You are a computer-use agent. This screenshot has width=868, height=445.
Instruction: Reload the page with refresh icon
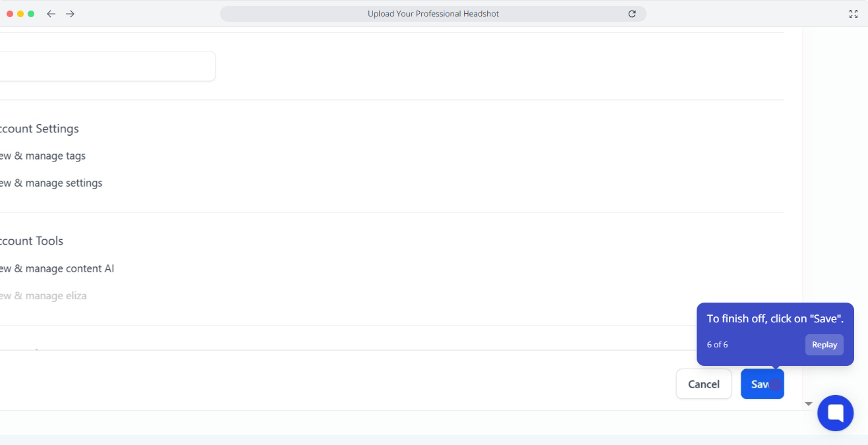click(632, 14)
